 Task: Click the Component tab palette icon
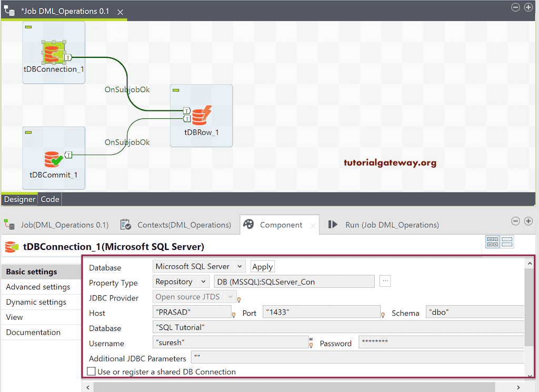tap(249, 224)
